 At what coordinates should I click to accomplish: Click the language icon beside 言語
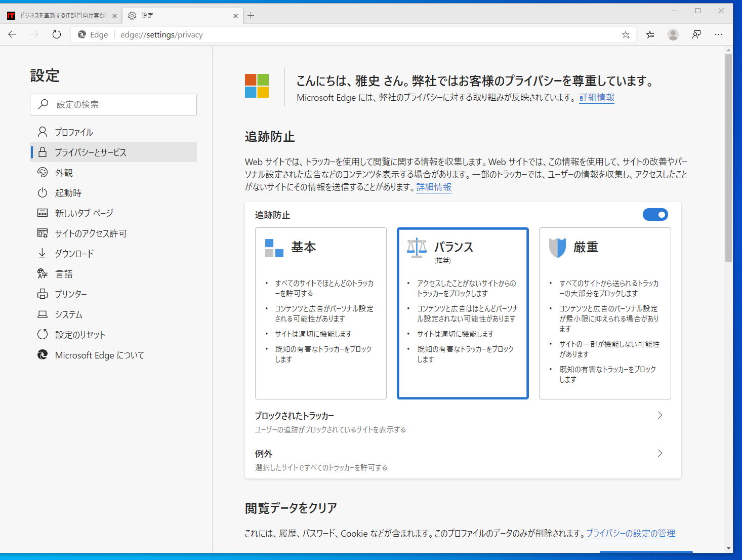(x=43, y=273)
